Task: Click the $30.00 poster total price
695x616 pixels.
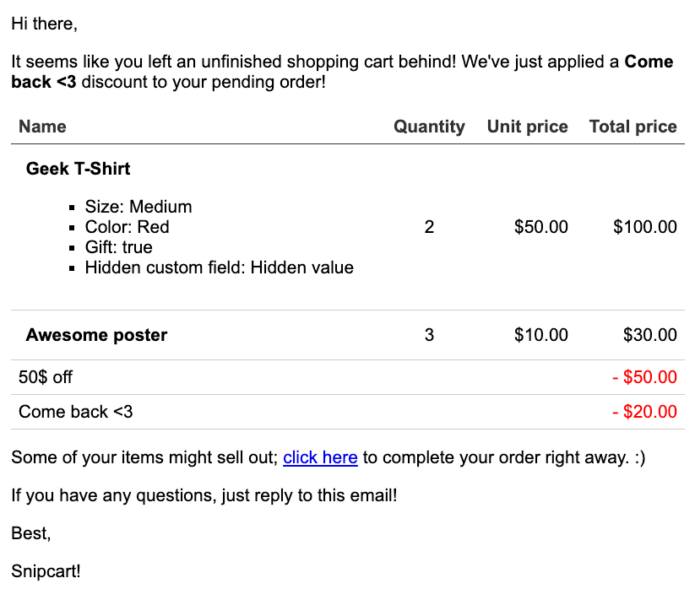Action: click(x=649, y=335)
